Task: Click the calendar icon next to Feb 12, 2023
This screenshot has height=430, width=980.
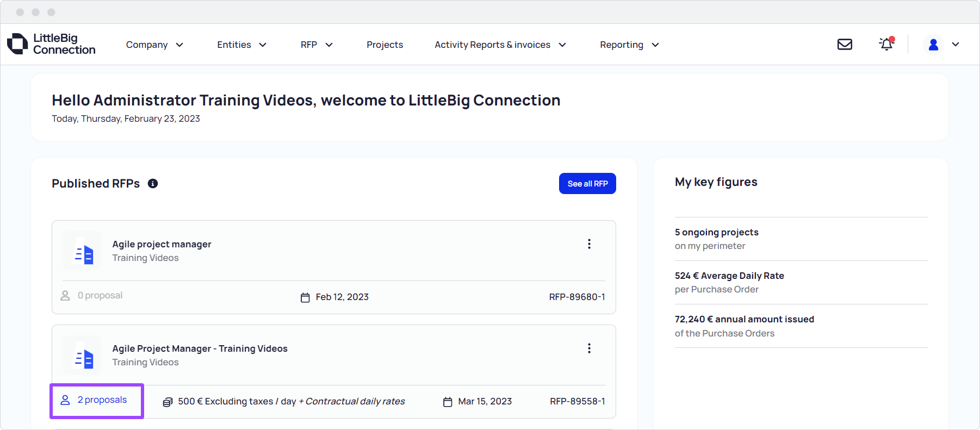Action: [x=305, y=297]
